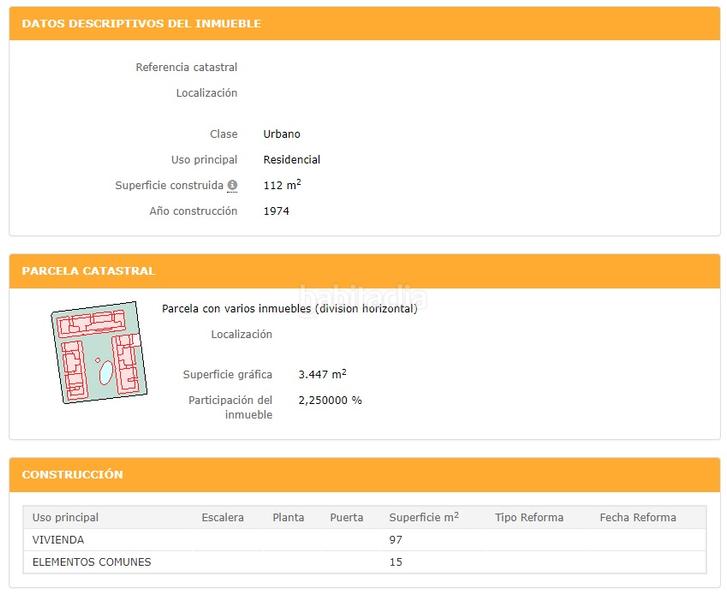This screenshot has width=727, height=600.
Task: Click the Residencial main use value
Action: pos(291,160)
